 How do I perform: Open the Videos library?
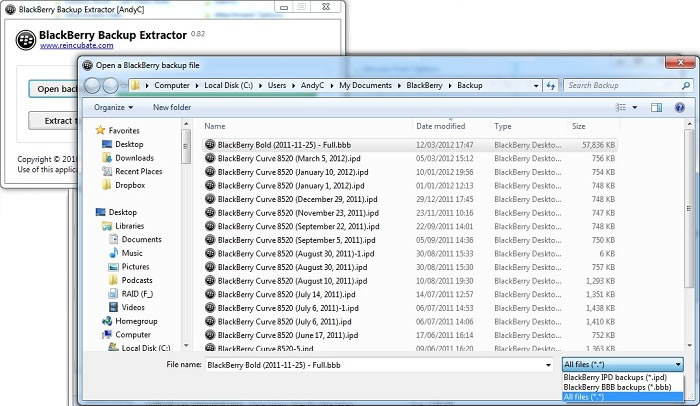point(133,307)
